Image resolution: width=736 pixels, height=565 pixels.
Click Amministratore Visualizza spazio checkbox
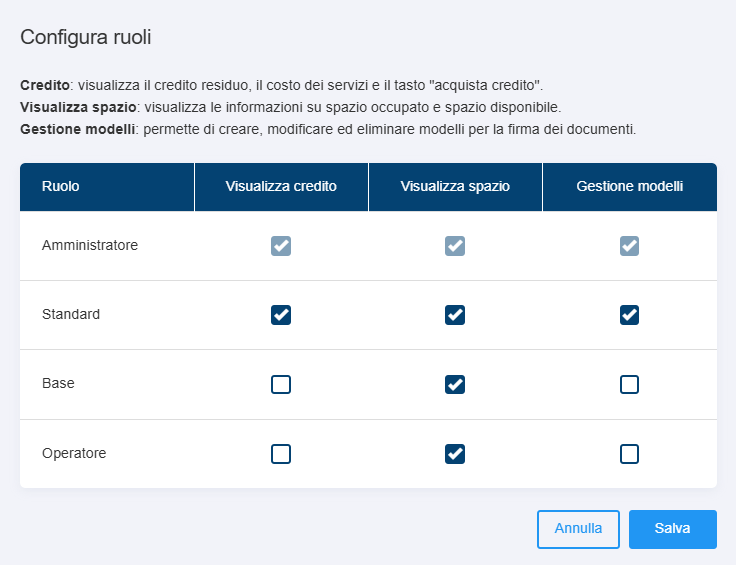click(x=455, y=245)
